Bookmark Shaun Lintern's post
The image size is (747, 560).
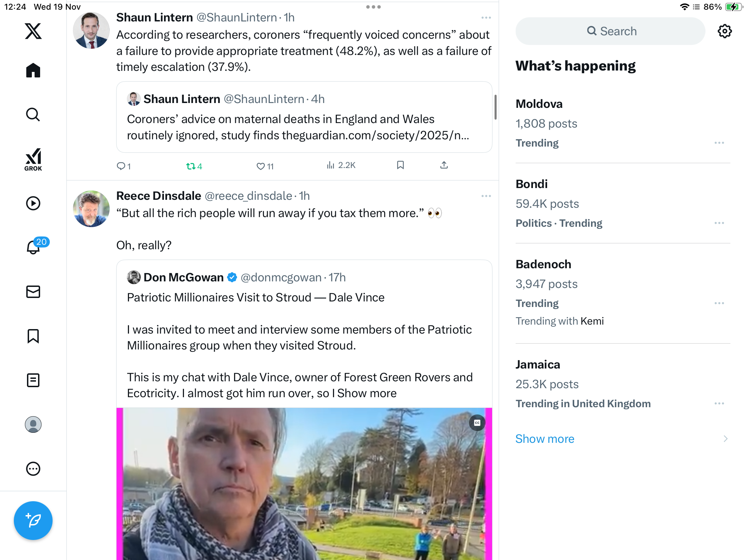click(400, 165)
